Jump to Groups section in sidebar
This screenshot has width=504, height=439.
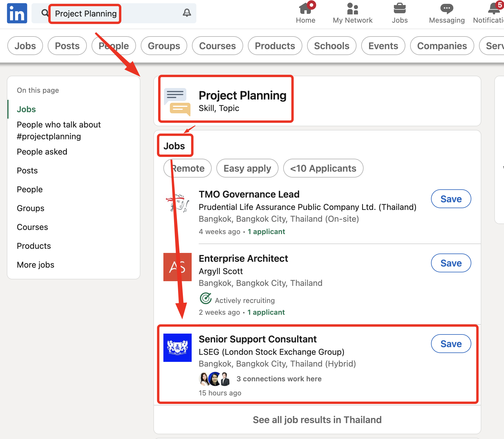31,208
